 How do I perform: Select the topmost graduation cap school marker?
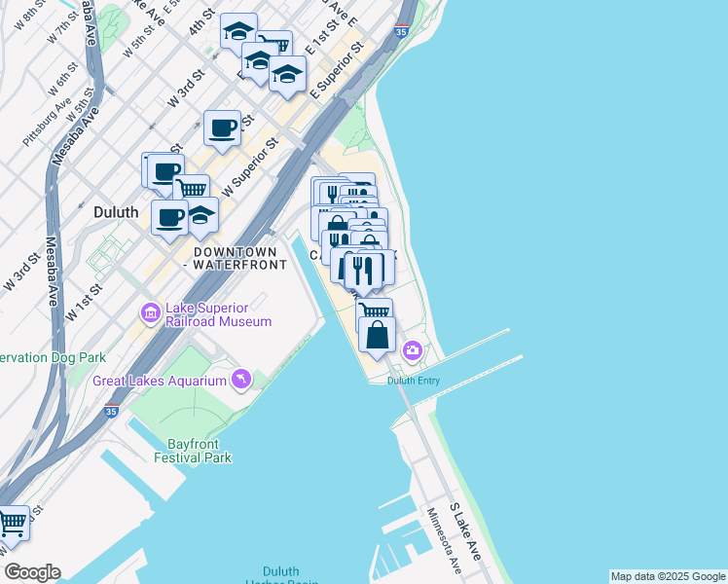(x=238, y=33)
